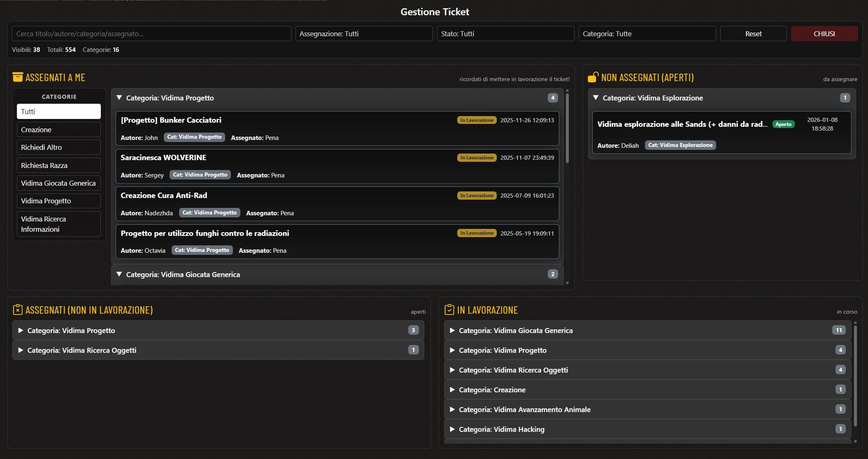Expand Vidima Giocata Generica in In Lavorazione
The width and height of the screenshot is (868, 459).
647,331
